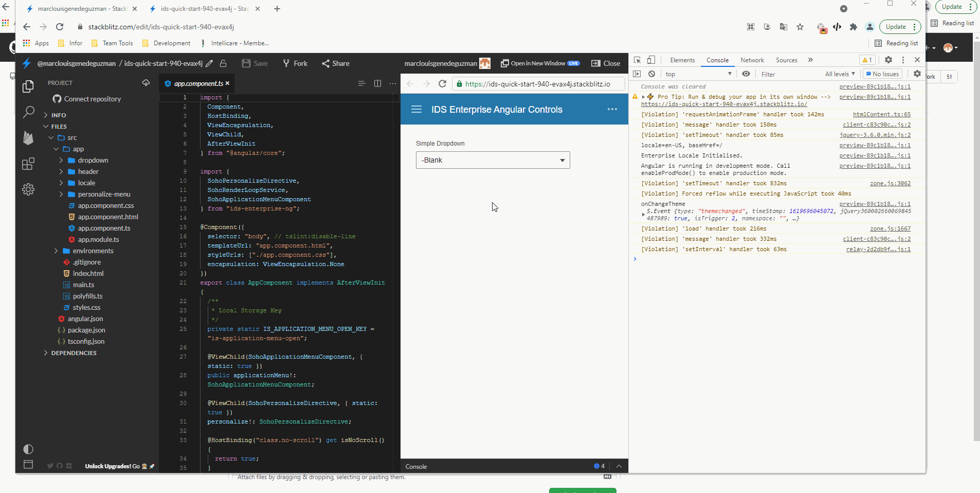Image resolution: width=980 pixels, height=493 pixels.
Task: Clear the console with the clear icon
Action: click(652, 74)
